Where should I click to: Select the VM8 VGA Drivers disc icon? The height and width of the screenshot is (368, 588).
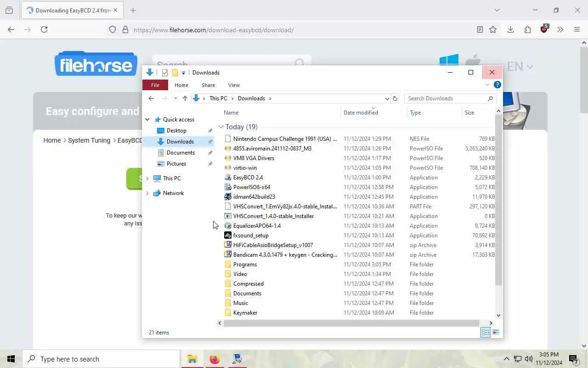(x=228, y=158)
